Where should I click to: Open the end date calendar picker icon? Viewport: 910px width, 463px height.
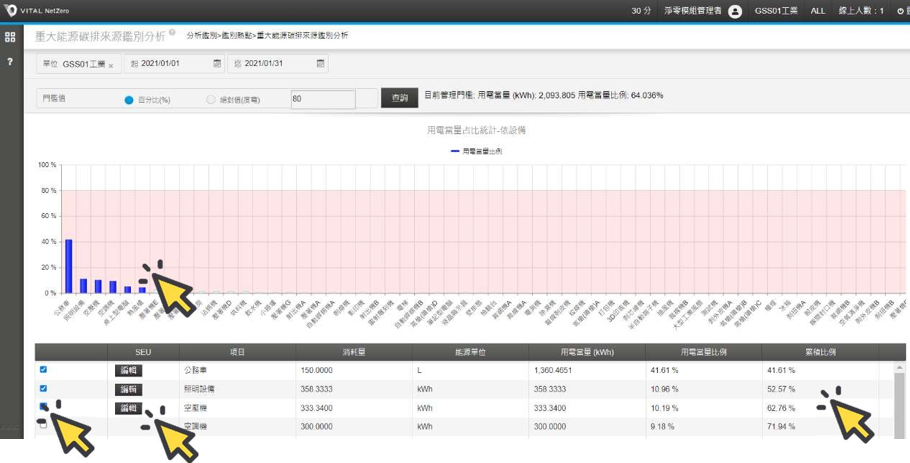point(320,64)
